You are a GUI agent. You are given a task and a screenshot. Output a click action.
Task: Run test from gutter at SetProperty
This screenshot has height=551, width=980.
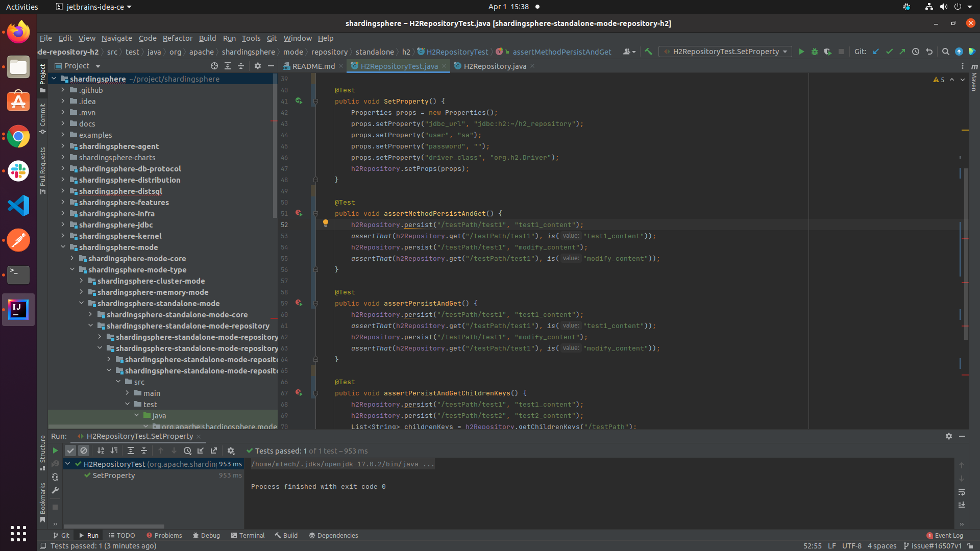pyautogui.click(x=299, y=101)
